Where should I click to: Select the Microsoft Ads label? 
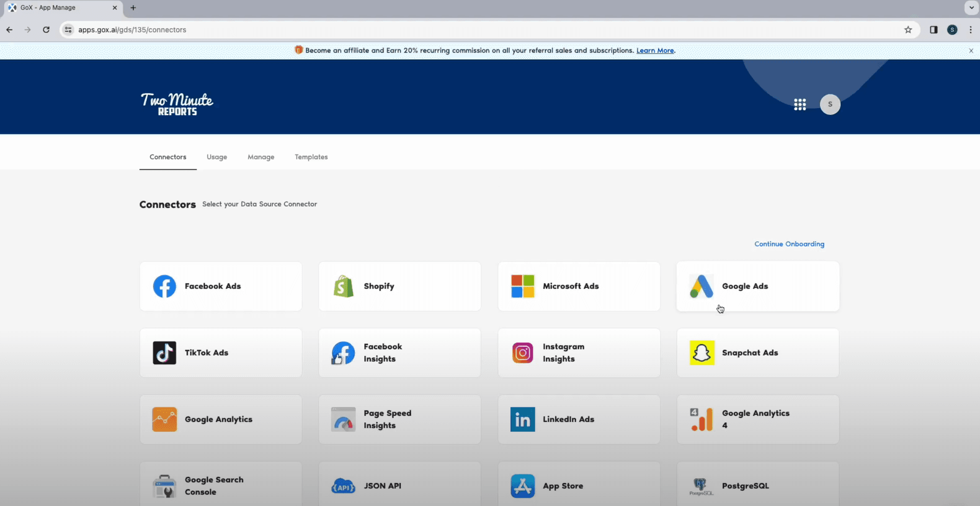pos(571,286)
